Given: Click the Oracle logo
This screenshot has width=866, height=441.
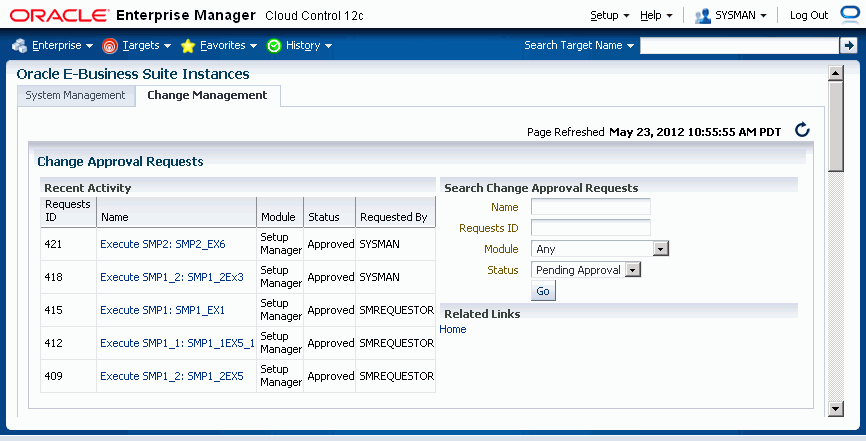Looking at the screenshot, I should [59, 15].
